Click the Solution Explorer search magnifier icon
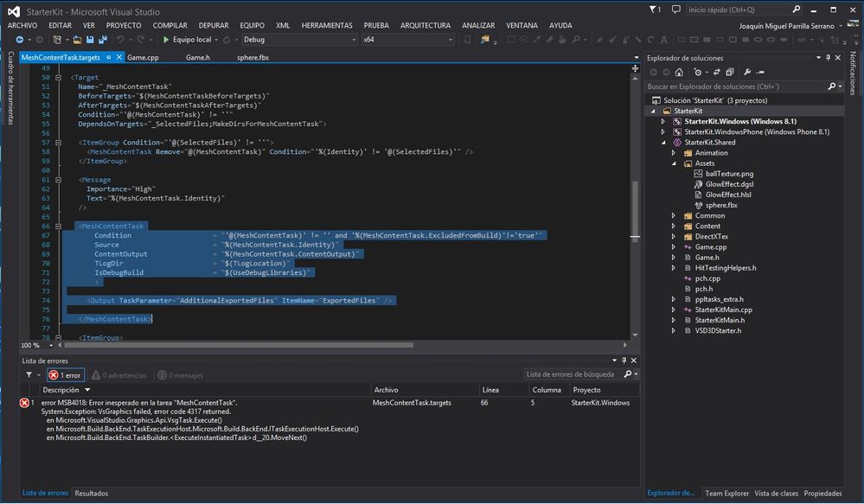The image size is (864, 504). 832,86
